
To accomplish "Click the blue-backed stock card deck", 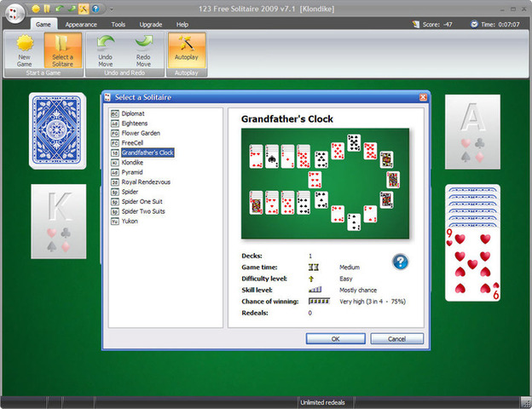I will click(x=57, y=130).
